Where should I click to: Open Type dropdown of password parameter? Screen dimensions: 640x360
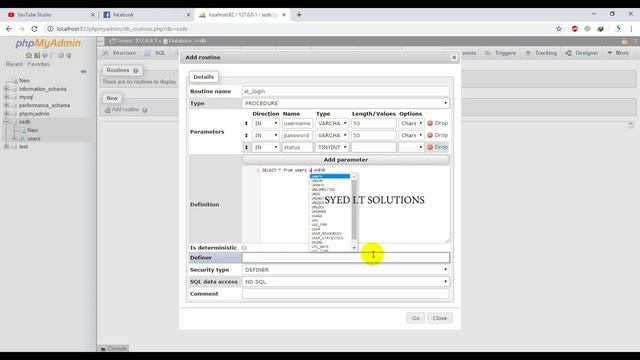pyautogui.click(x=332, y=135)
